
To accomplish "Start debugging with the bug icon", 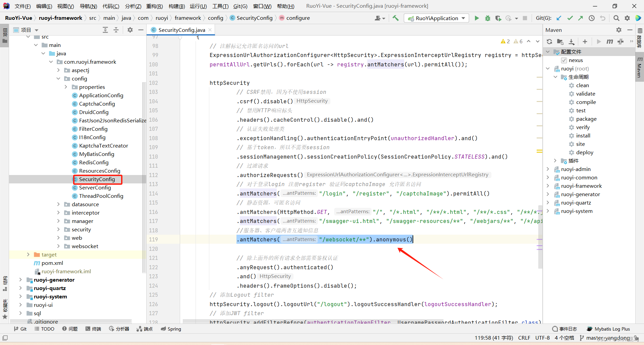I will [x=488, y=18].
